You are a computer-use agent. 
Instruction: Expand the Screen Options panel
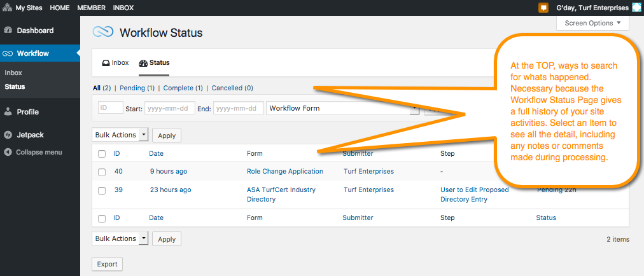coord(592,23)
